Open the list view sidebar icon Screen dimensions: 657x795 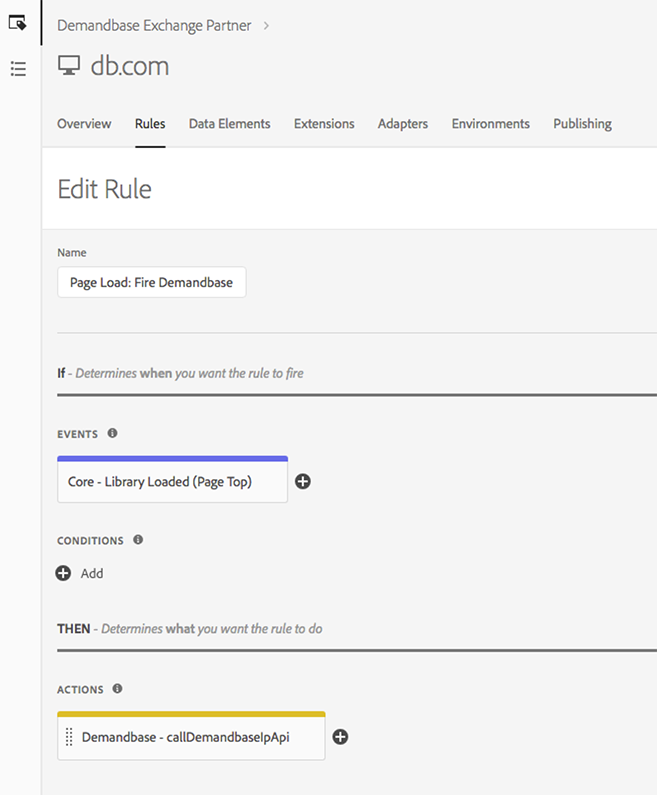click(x=18, y=68)
